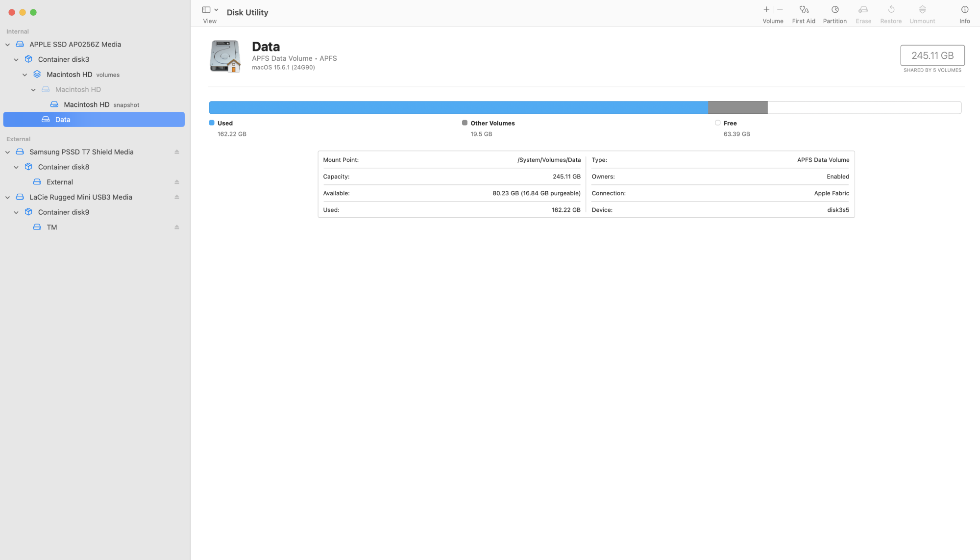Click the remove volume minus icon
This screenshot has height=560, width=980.
click(x=780, y=9)
